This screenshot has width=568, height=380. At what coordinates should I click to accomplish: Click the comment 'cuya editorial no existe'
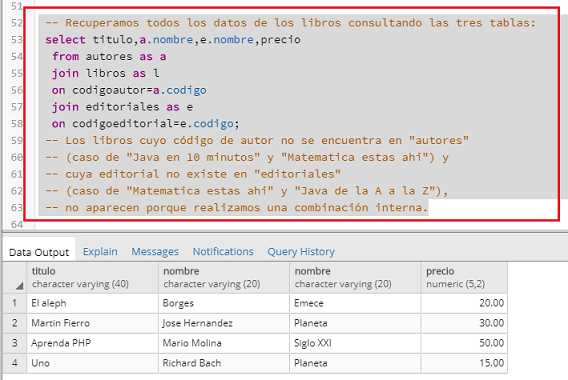point(193,174)
